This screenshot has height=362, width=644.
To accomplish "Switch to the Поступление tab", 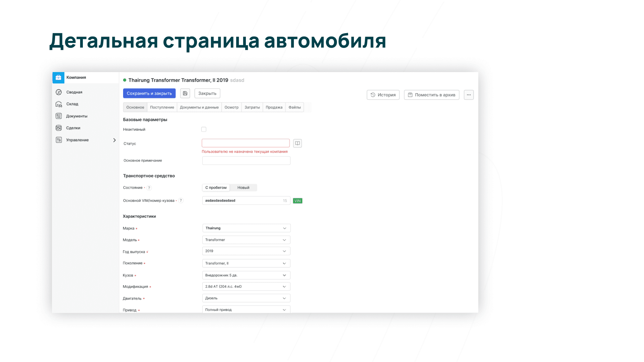I will click(162, 107).
